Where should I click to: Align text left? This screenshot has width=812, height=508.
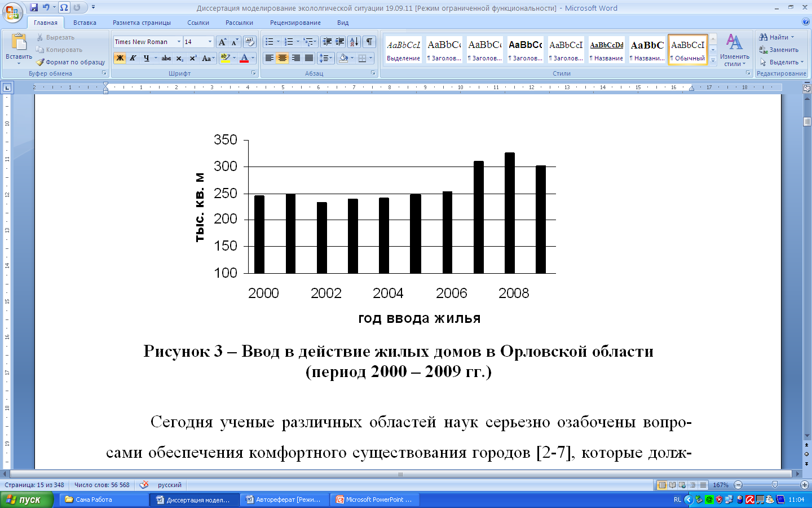coord(270,58)
